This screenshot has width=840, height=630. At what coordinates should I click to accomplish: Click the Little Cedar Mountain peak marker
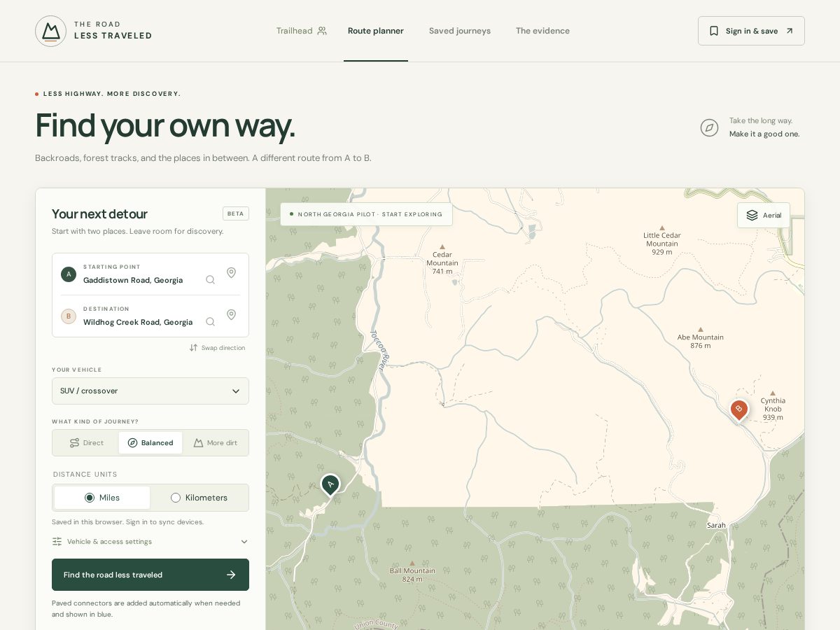tap(661, 227)
